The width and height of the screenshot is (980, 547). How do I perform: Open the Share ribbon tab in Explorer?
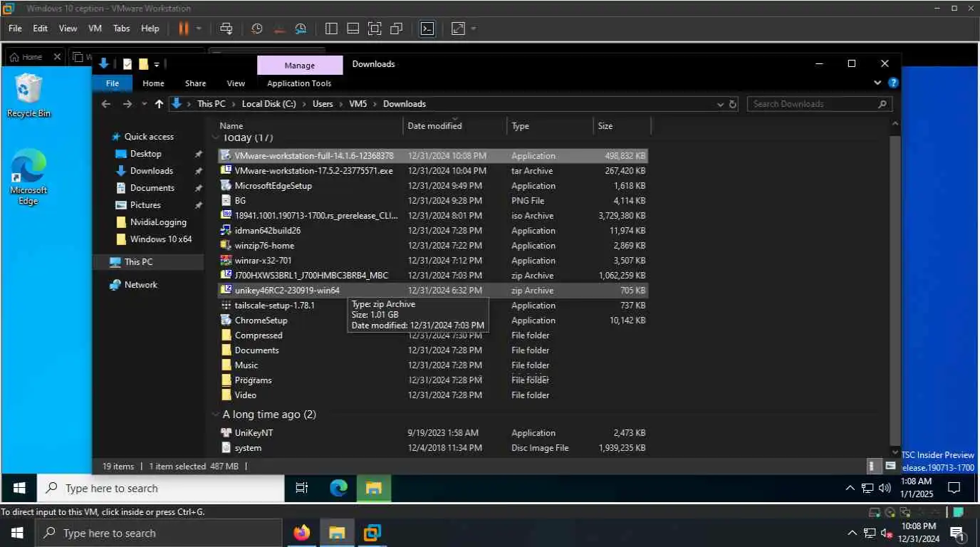click(x=195, y=83)
